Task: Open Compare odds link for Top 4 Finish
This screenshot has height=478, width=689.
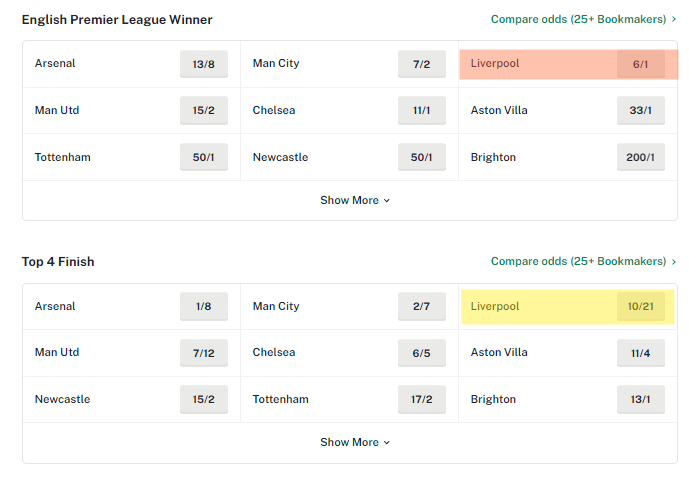Action: (x=583, y=261)
